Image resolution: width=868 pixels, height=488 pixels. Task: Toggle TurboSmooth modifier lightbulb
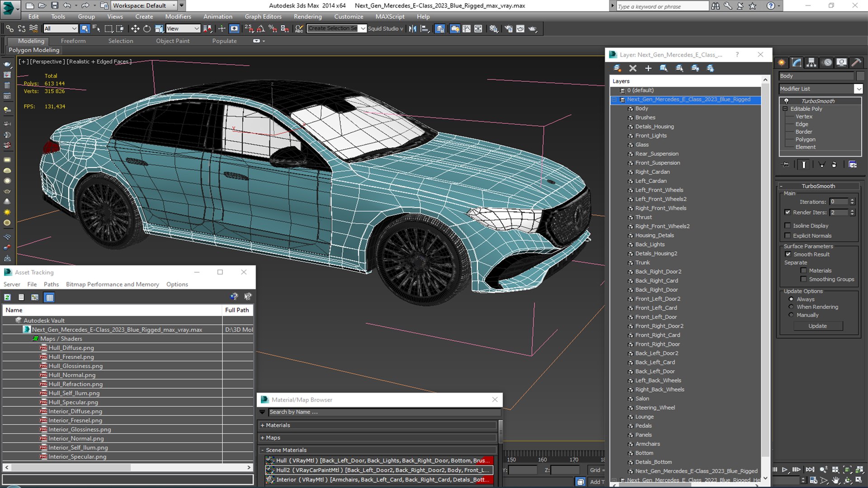pyautogui.click(x=786, y=101)
